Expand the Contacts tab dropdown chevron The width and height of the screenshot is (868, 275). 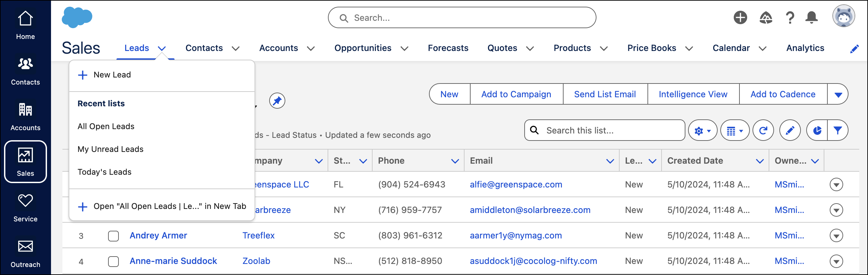point(236,49)
